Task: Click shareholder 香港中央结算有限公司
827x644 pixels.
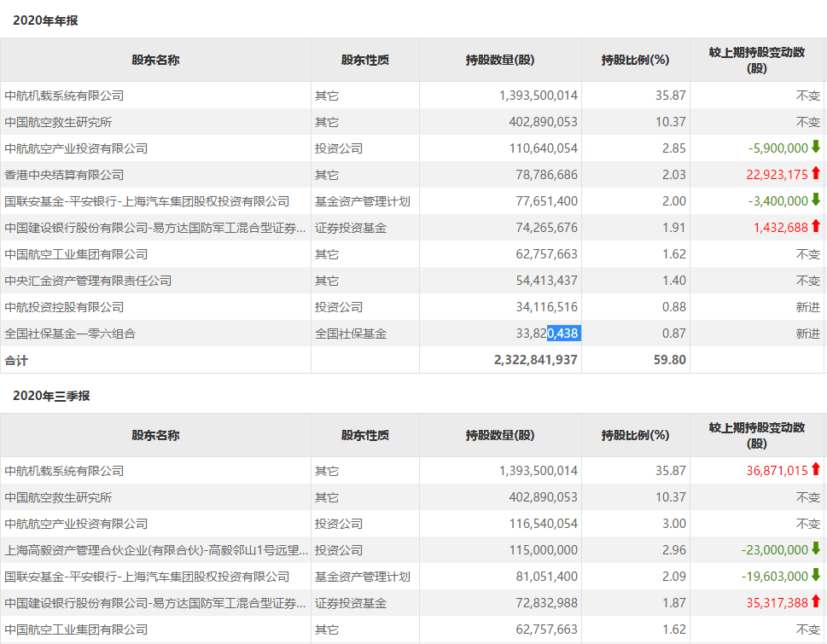Action: tap(64, 175)
